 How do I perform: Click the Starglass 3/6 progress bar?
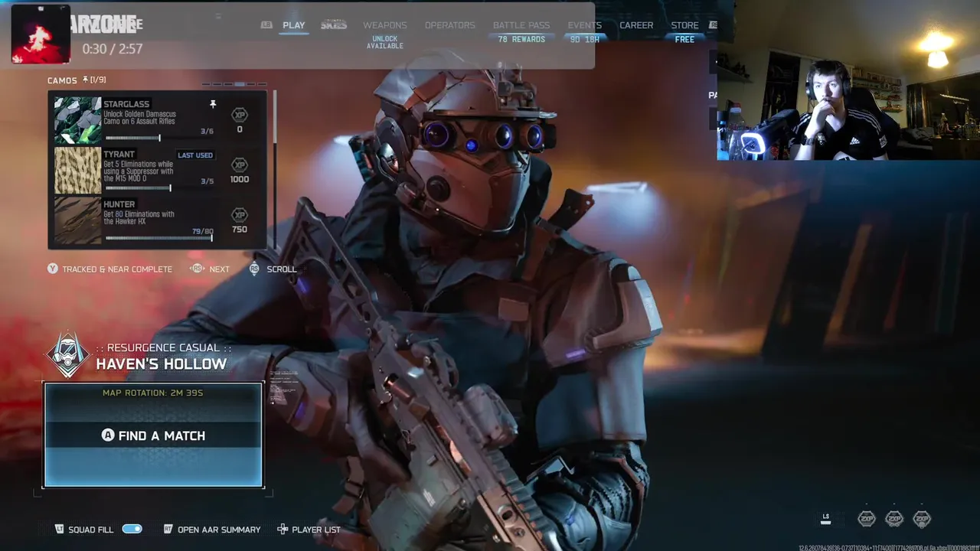tap(159, 139)
